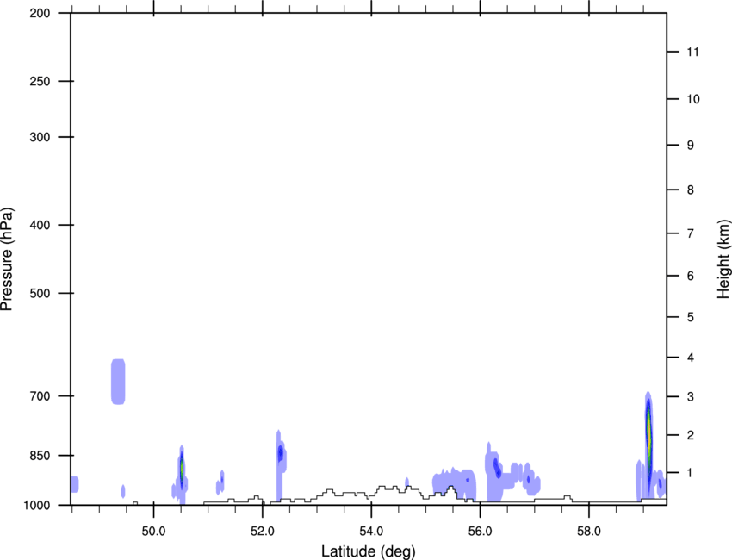Click the 400 pressure tick label
The height and width of the screenshot is (560, 732).
[40, 225]
